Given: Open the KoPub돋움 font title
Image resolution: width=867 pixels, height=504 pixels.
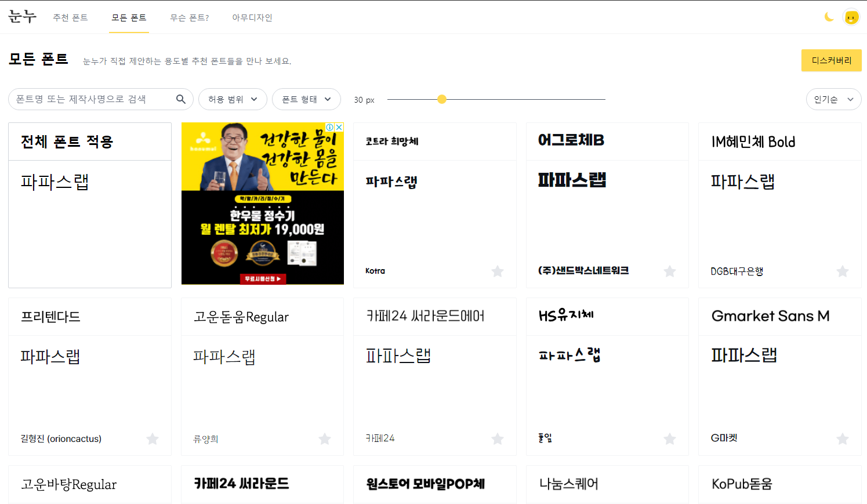Looking at the screenshot, I should tap(742, 484).
